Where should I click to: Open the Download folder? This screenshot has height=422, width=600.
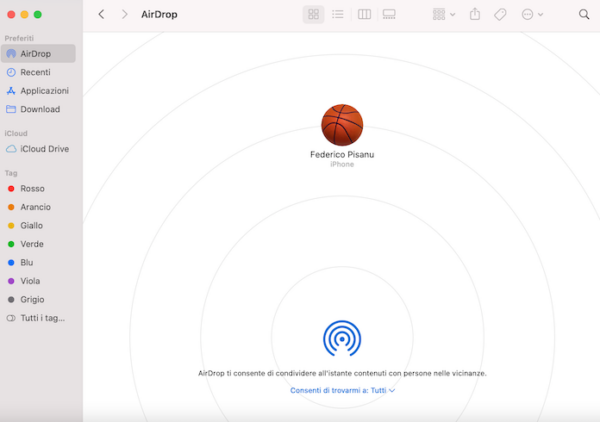click(x=38, y=109)
